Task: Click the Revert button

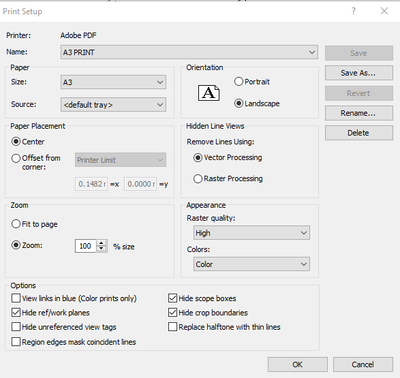Action: [x=359, y=93]
